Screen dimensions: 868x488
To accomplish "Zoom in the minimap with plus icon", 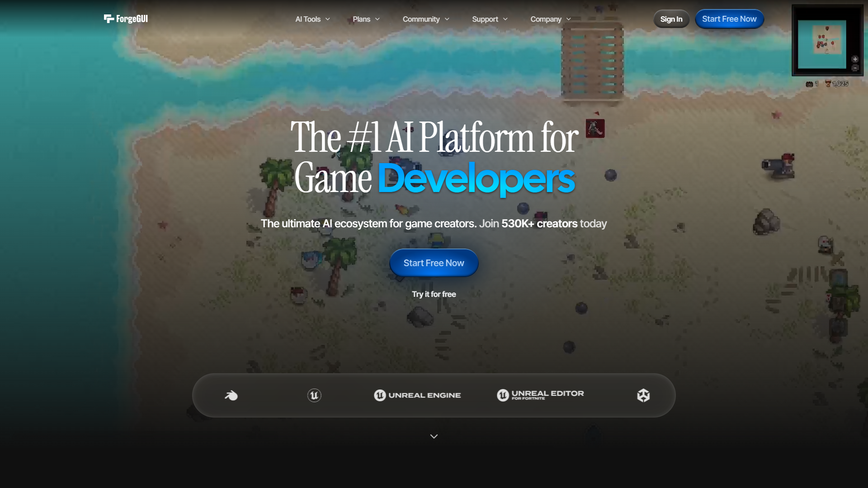I will tap(855, 59).
